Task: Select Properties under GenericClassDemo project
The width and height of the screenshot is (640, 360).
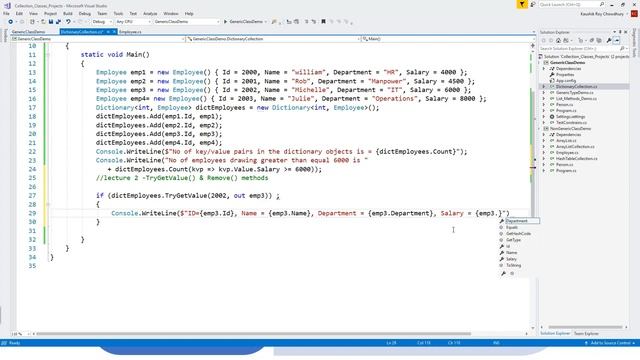Action: point(565,75)
